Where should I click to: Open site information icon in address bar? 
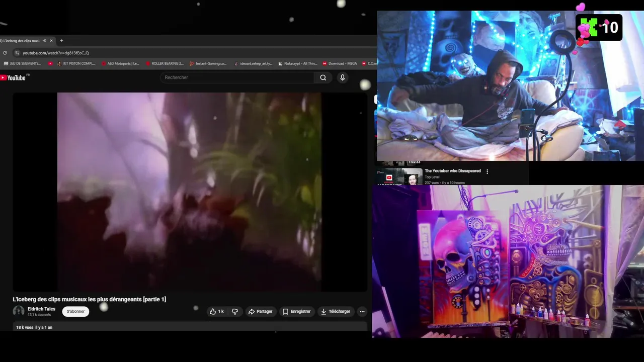pyautogui.click(x=17, y=53)
